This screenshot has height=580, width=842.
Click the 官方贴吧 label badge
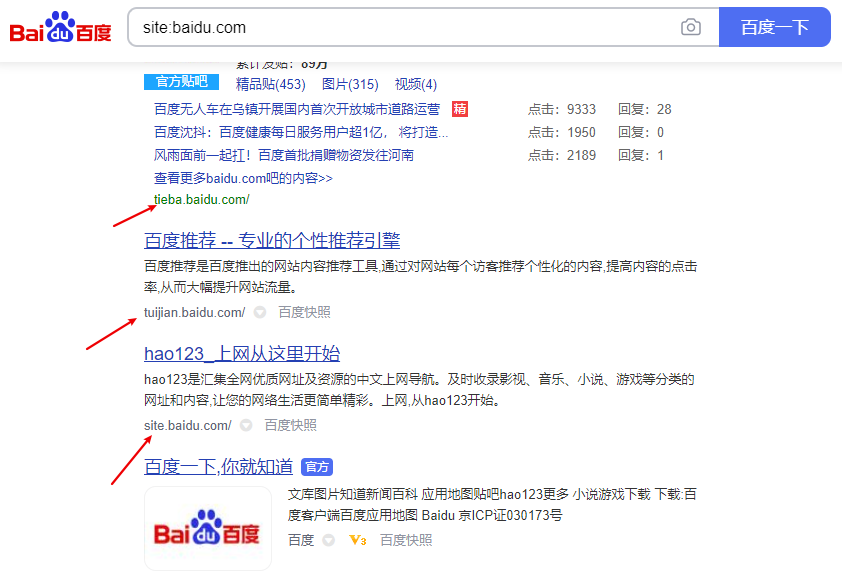[181, 82]
